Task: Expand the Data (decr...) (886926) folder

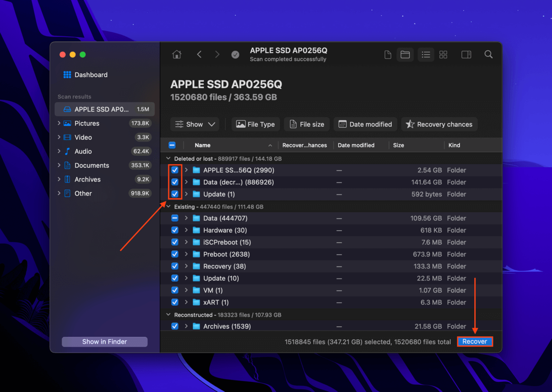Action: point(186,182)
